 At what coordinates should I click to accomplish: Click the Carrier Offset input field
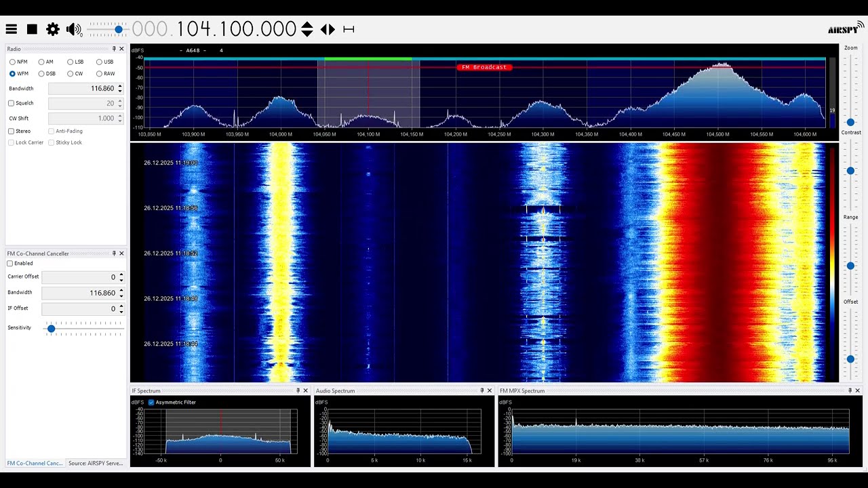click(79, 277)
